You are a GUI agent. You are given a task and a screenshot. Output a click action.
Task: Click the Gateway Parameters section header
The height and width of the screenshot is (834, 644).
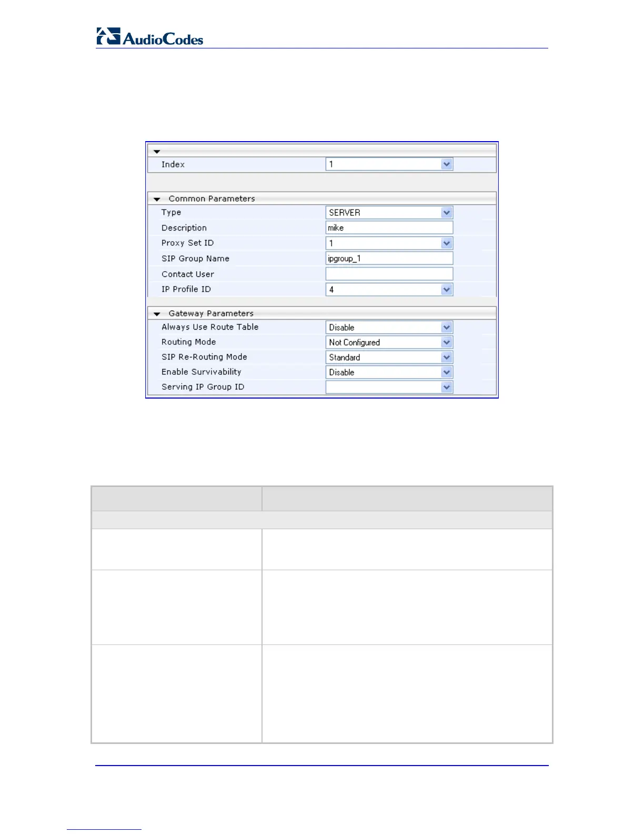(211, 313)
